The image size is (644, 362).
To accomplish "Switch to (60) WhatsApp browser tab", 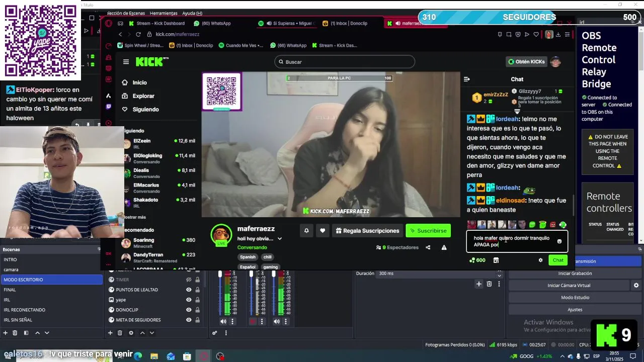I will tap(212, 23).
